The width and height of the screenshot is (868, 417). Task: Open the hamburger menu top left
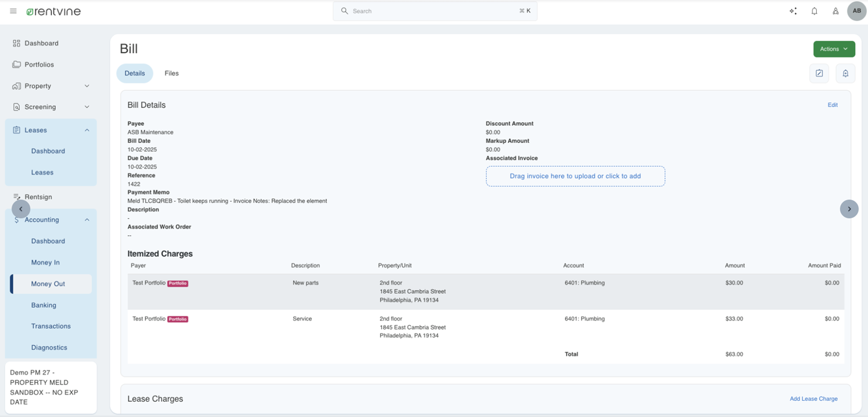click(13, 10)
